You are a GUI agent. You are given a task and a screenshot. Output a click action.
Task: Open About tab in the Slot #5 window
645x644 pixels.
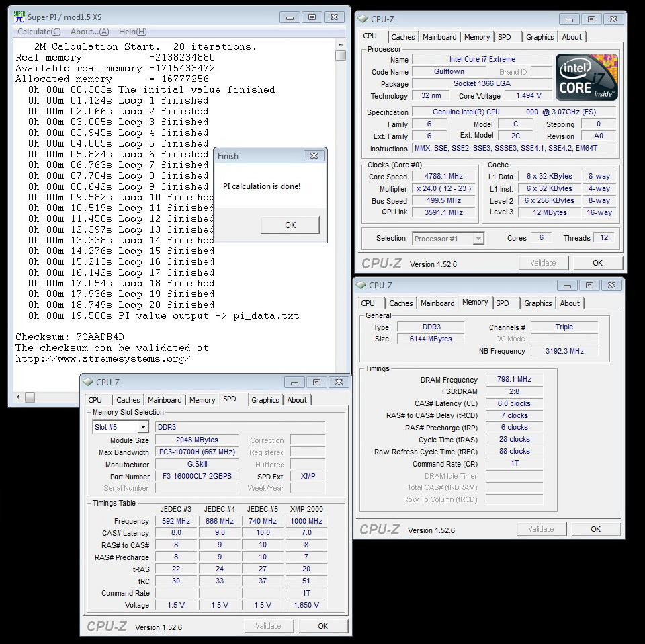297,400
